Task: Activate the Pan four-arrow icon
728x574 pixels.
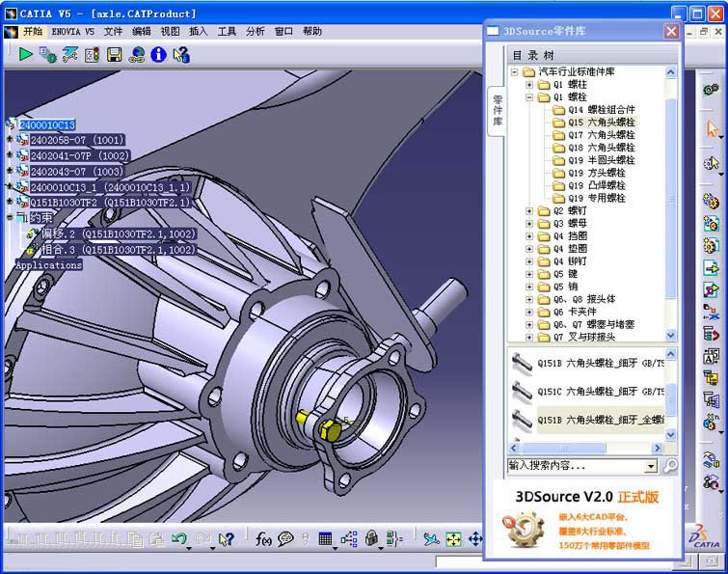Action: point(475,539)
